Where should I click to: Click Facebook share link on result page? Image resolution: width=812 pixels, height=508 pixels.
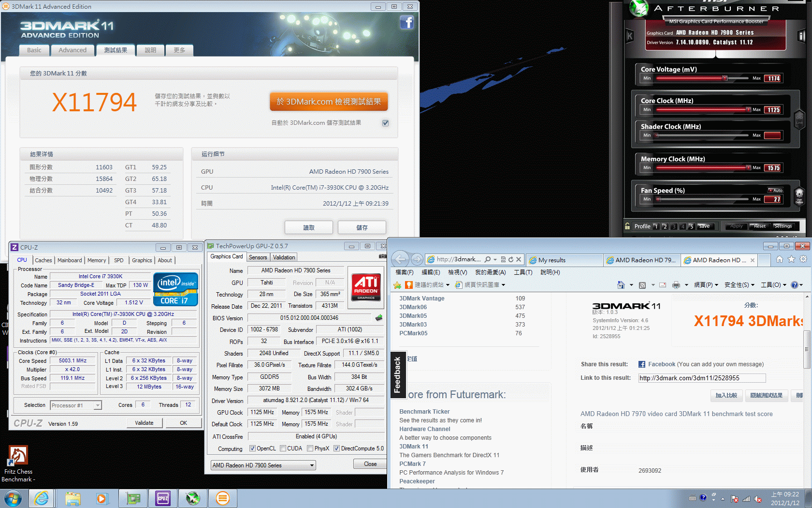(x=661, y=364)
